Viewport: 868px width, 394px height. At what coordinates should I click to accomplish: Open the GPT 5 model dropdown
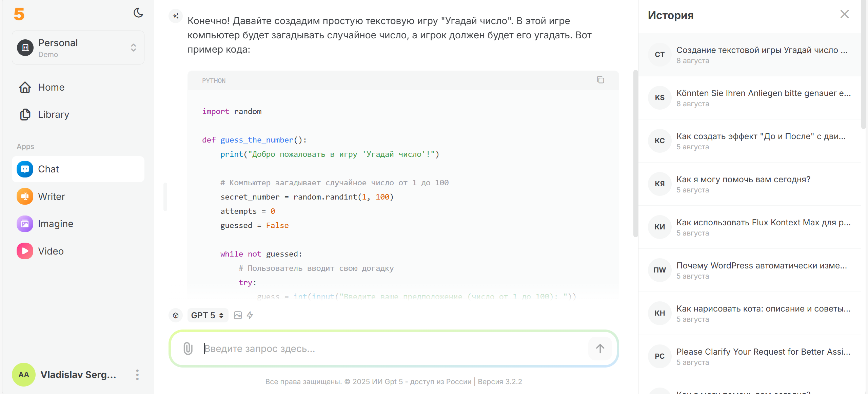tap(208, 315)
